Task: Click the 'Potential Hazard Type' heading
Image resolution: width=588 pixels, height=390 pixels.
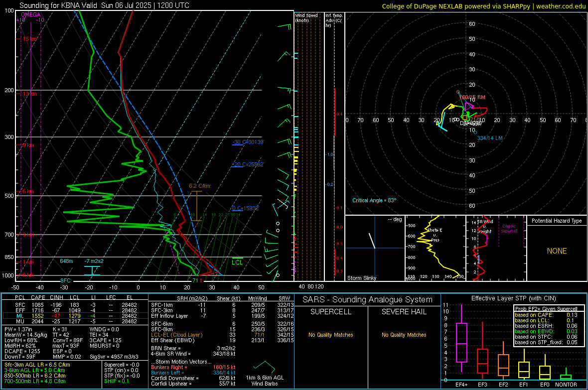Action: click(557, 221)
